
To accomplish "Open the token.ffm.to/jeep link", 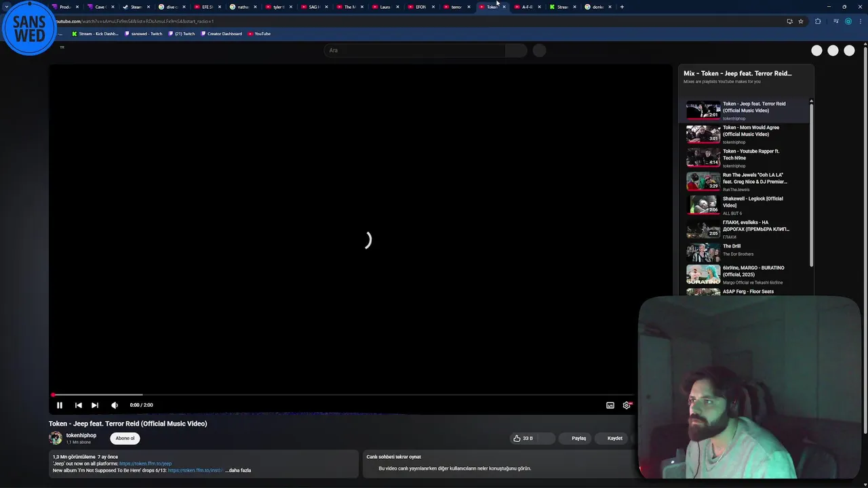I will coord(146,464).
